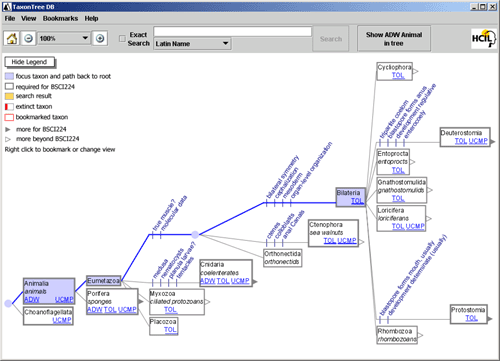The width and height of the screenshot is (500, 361).
Task: Open the Bookmarks menu
Action: tap(60, 19)
